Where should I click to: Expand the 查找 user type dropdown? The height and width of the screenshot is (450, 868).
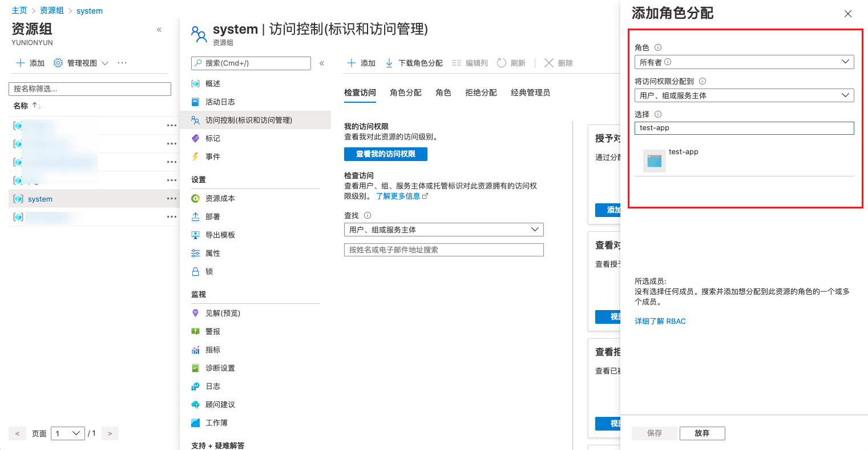coord(443,230)
